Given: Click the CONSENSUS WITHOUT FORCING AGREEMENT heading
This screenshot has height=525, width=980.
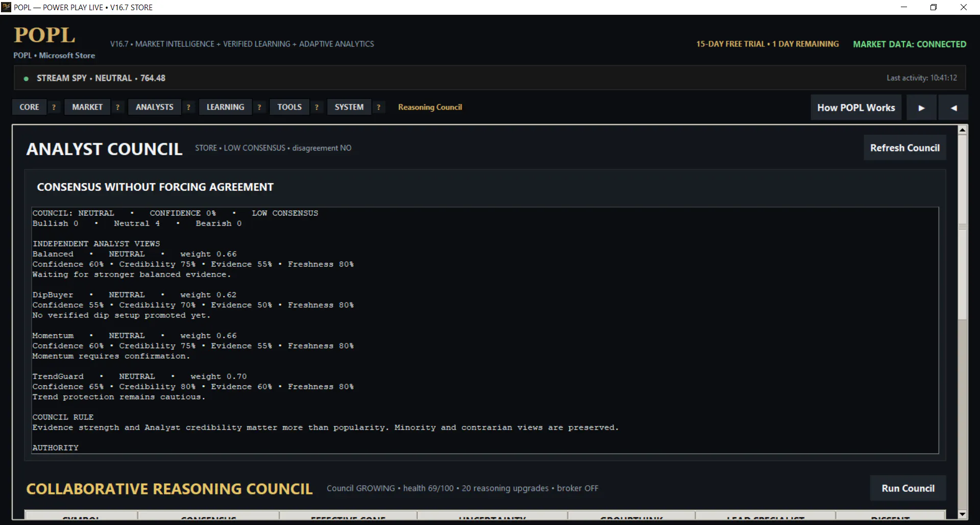Looking at the screenshot, I should [155, 187].
